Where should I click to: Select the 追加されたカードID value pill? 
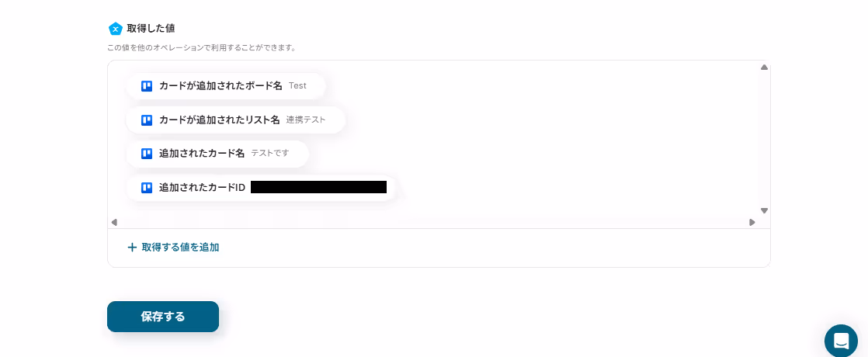click(x=261, y=188)
